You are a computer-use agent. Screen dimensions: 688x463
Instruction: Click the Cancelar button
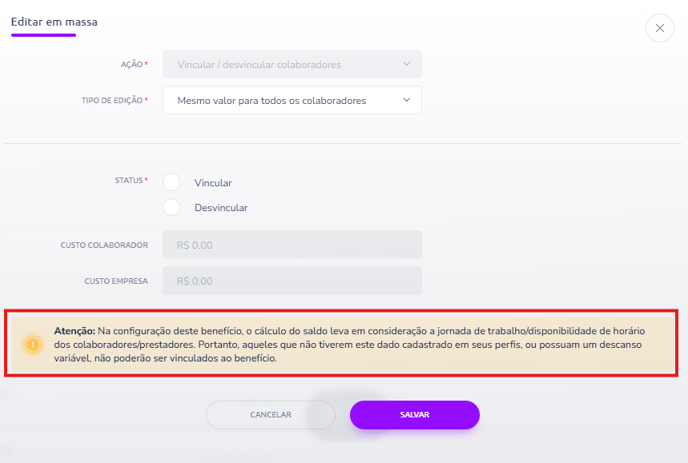click(x=271, y=415)
